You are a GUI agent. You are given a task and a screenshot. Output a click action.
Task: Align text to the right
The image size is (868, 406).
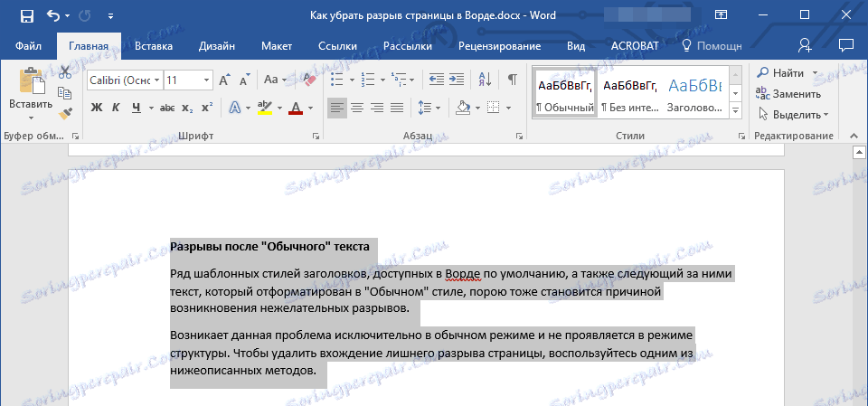point(377,108)
